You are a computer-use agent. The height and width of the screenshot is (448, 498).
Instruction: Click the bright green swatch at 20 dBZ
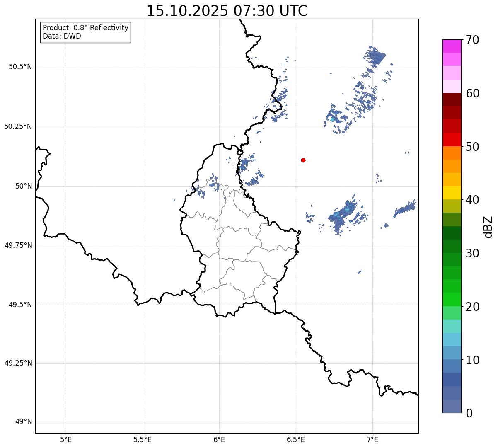452,300
